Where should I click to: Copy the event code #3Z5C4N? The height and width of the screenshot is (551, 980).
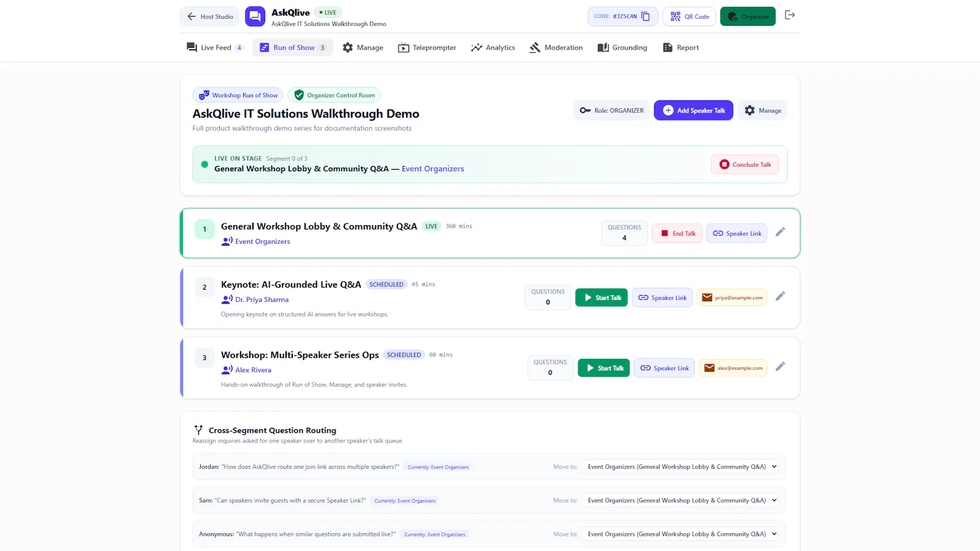click(x=646, y=17)
